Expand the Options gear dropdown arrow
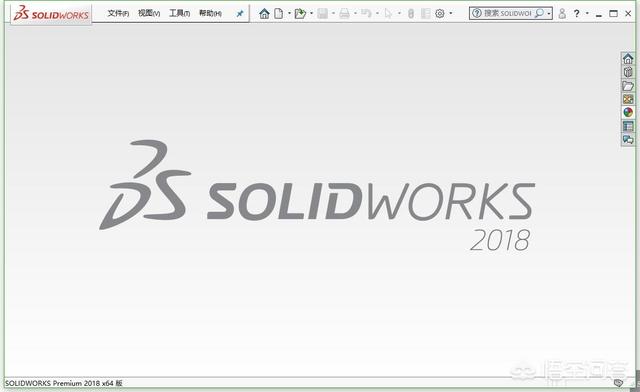Screen dimensions: 640x392 (451, 13)
